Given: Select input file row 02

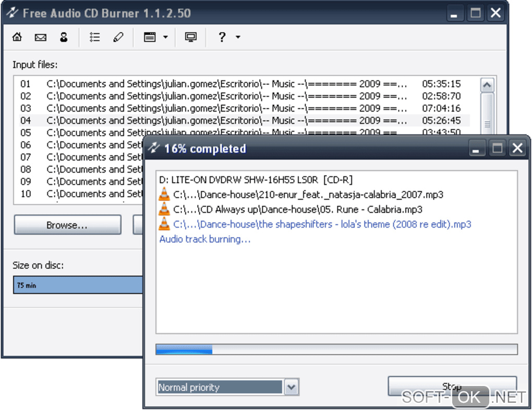Looking at the screenshot, I should 244,96.
